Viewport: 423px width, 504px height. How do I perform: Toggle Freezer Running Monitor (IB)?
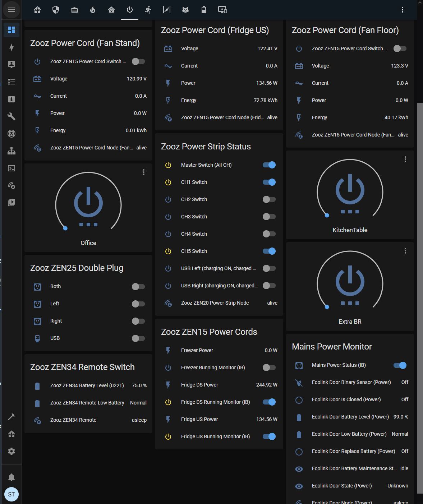tap(269, 367)
